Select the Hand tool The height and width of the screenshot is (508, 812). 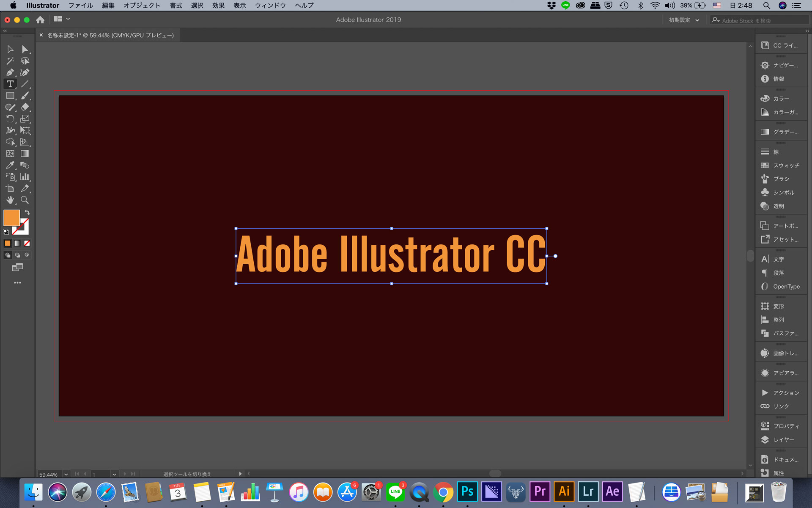(x=10, y=200)
